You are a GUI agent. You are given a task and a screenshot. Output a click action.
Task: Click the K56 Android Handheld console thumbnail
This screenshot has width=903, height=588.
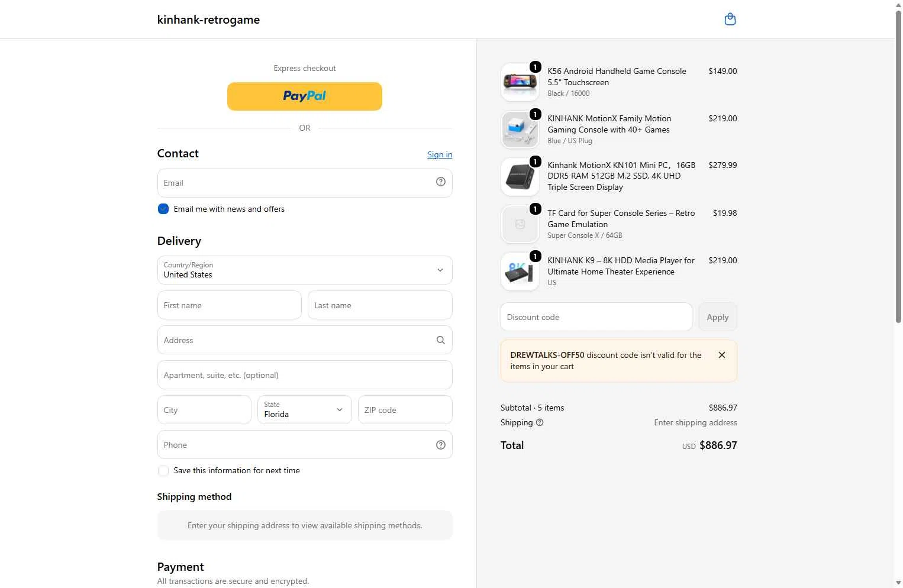tap(520, 82)
